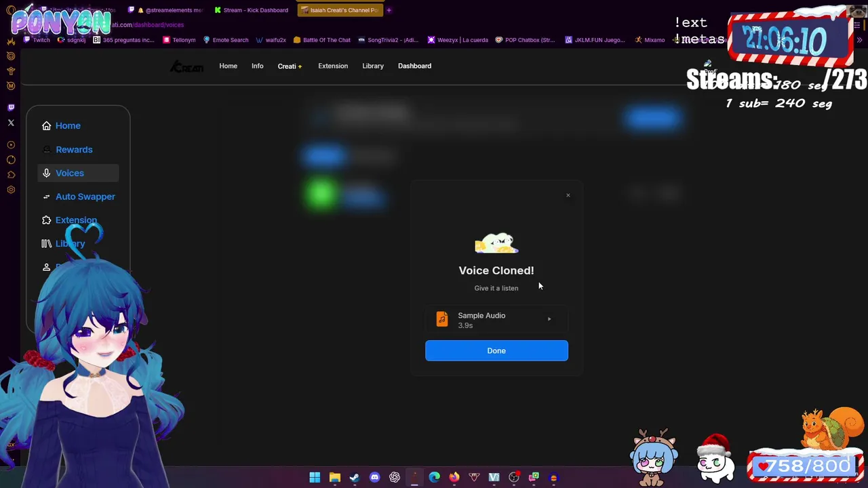Image resolution: width=868 pixels, height=488 pixels.
Task: Select Voices in the dashboard sidebar
Action: (x=78, y=173)
